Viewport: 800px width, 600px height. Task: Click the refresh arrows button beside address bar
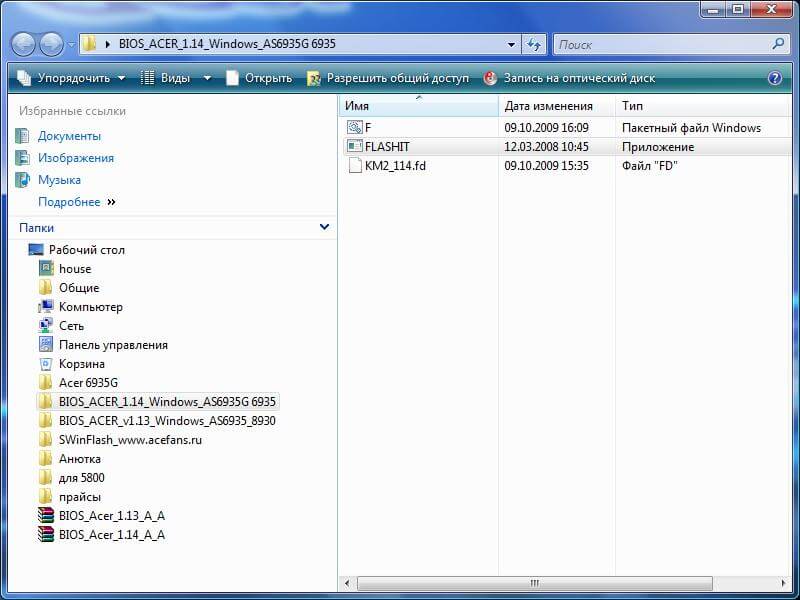(x=534, y=45)
